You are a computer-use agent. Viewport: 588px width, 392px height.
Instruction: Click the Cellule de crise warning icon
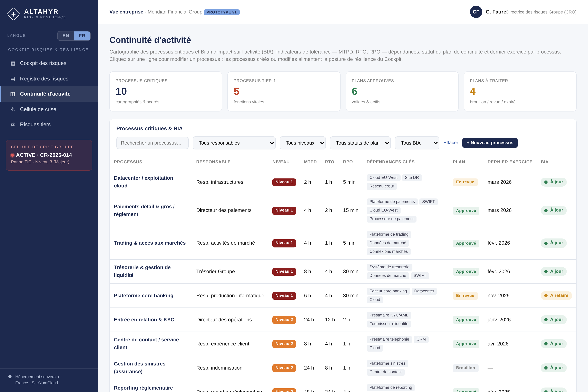12,109
